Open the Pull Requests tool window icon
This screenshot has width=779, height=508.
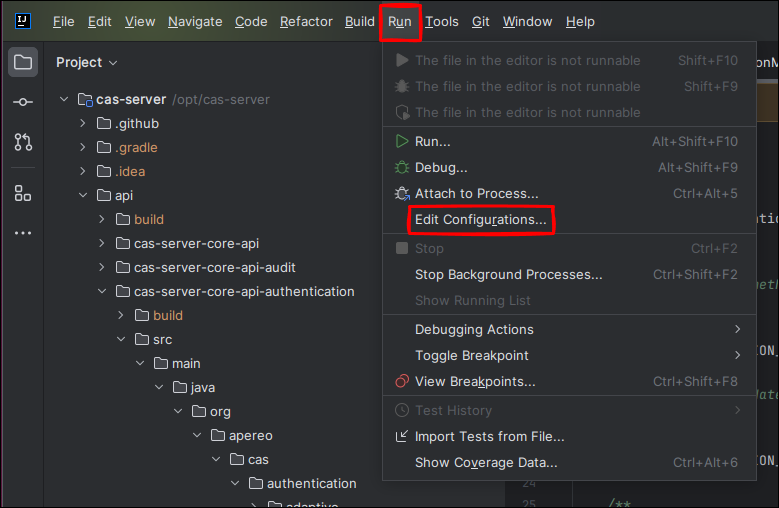[22, 142]
